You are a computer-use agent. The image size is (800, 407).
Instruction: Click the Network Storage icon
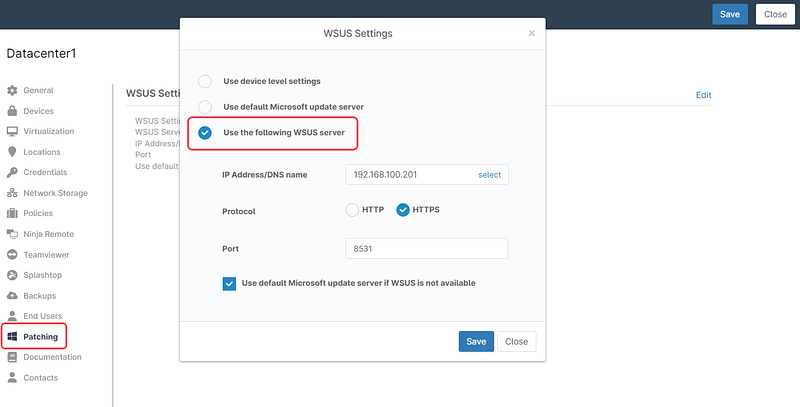point(12,193)
